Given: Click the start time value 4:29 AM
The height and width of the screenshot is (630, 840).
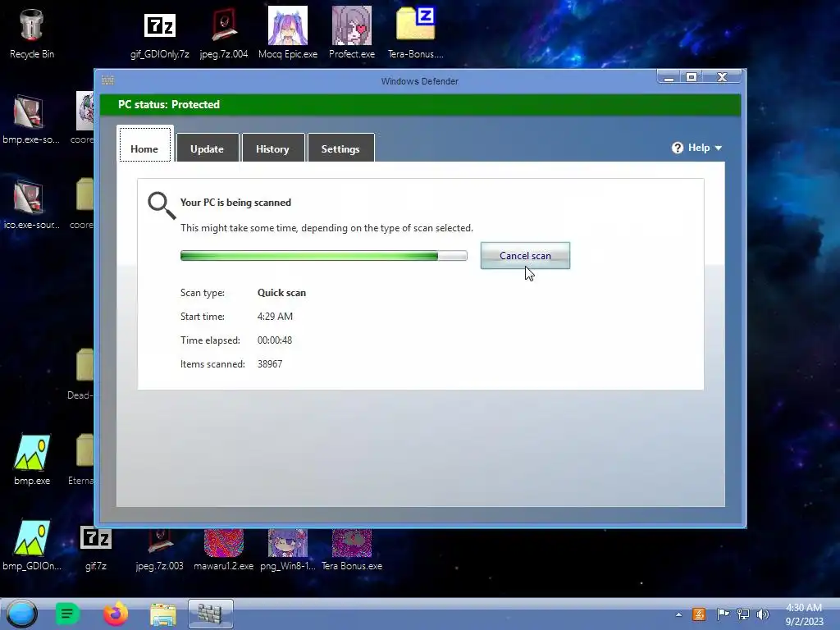Looking at the screenshot, I should (275, 316).
